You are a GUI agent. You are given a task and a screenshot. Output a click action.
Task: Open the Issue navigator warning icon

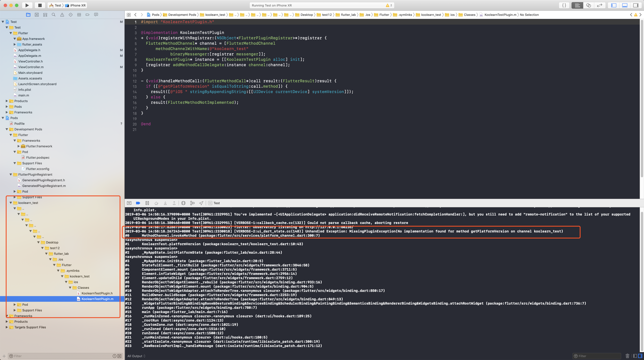click(62, 15)
